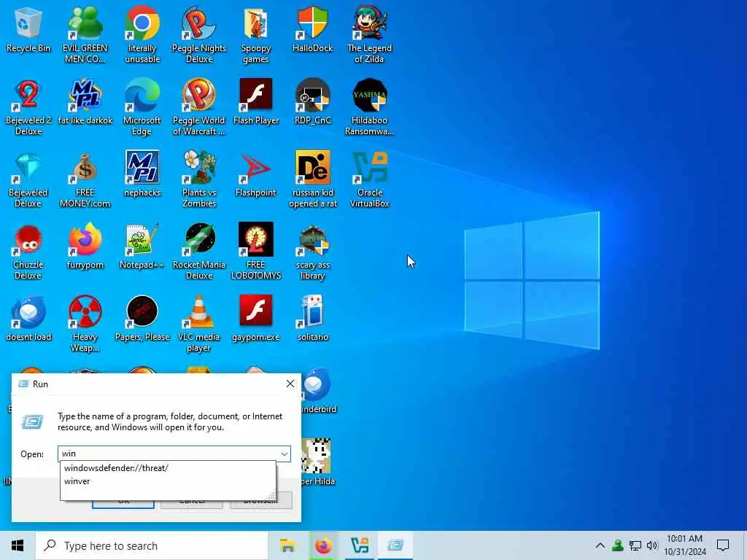Expand the Run Open combo box arrow
The image size is (747, 560).
click(x=285, y=454)
